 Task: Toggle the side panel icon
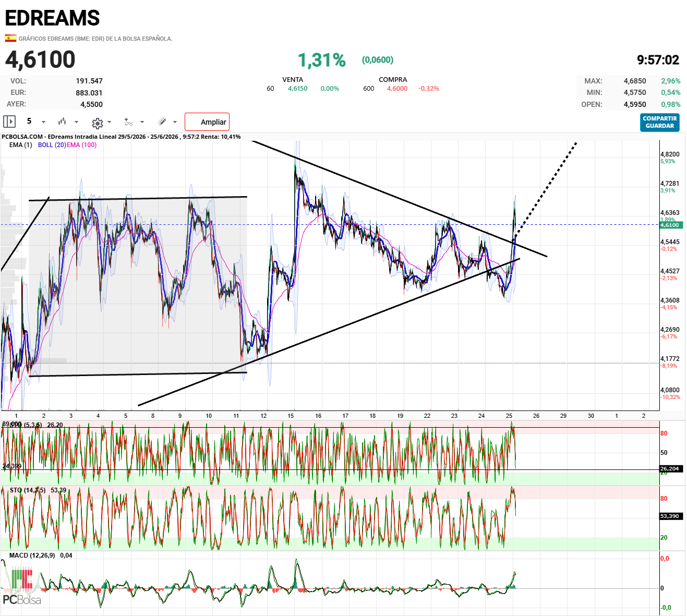[9, 122]
